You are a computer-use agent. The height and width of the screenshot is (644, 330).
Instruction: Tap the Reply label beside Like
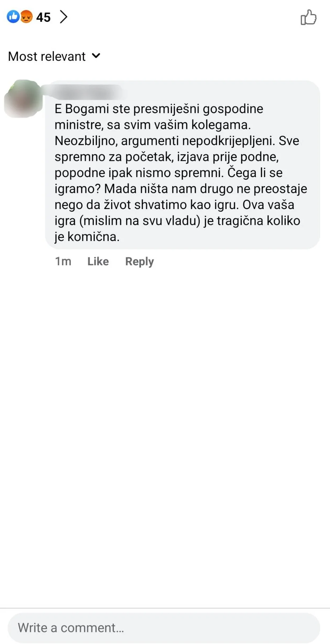click(x=140, y=262)
